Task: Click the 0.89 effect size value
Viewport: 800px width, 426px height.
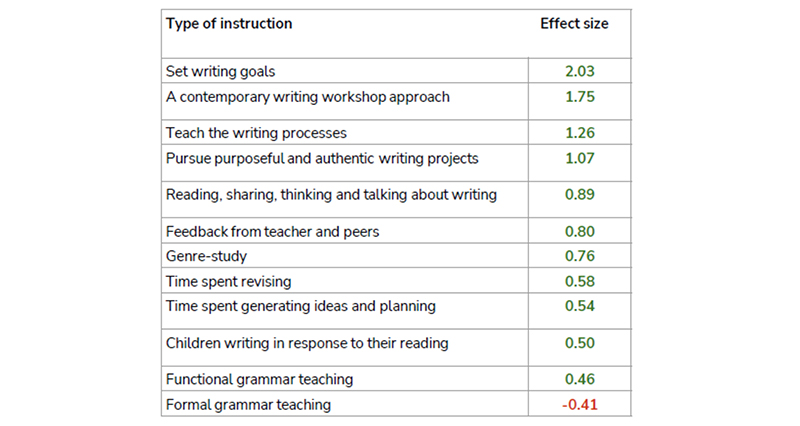Action: [x=580, y=194]
